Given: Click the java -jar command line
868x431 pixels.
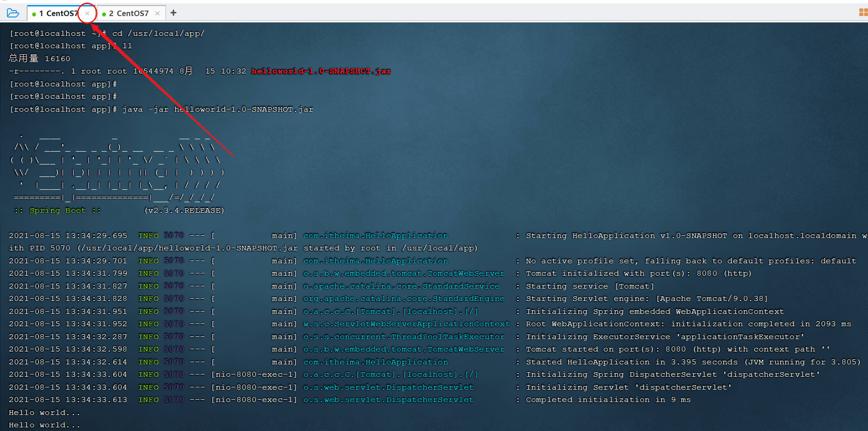Looking at the screenshot, I should (217, 109).
